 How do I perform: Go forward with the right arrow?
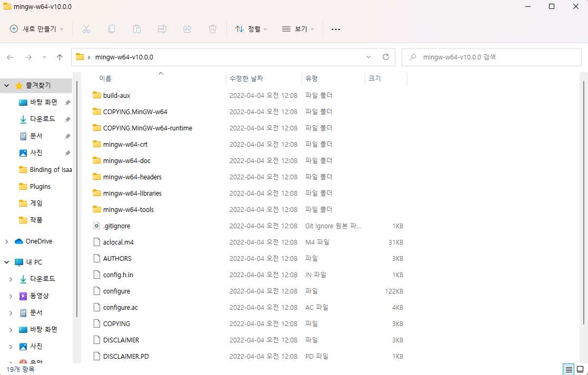coord(28,57)
